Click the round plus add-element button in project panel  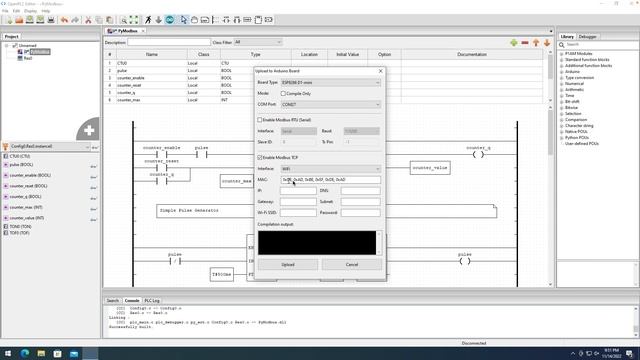(89, 130)
